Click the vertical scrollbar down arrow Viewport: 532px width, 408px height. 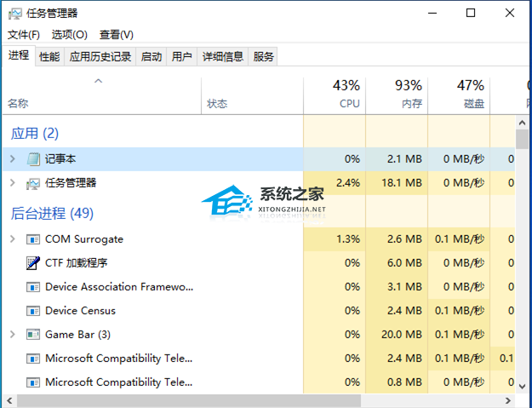coord(522,386)
